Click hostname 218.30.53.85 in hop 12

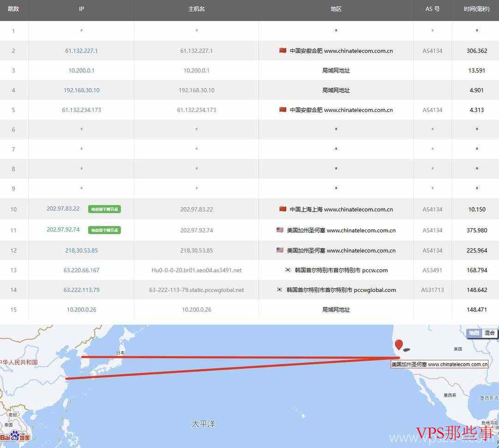pyautogui.click(x=196, y=250)
